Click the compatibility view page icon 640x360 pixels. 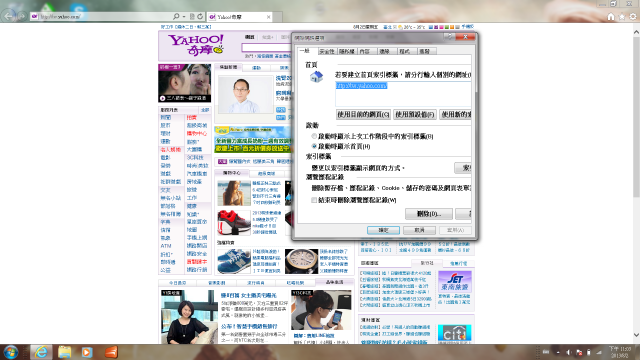pos(192,16)
